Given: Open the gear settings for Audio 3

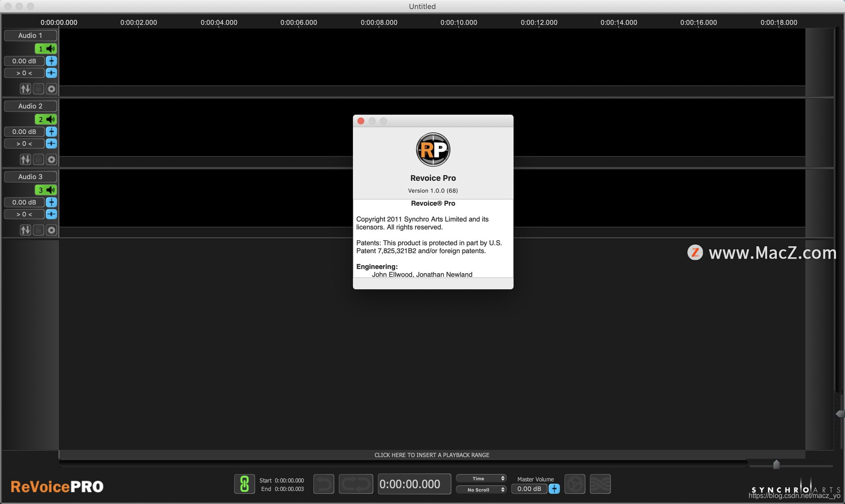Looking at the screenshot, I should tap(51, 230).
